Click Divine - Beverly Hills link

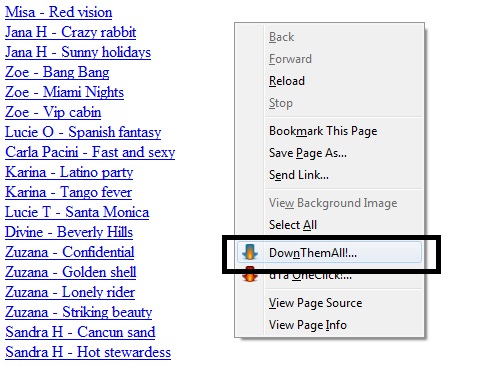click(x=69, y=232)
